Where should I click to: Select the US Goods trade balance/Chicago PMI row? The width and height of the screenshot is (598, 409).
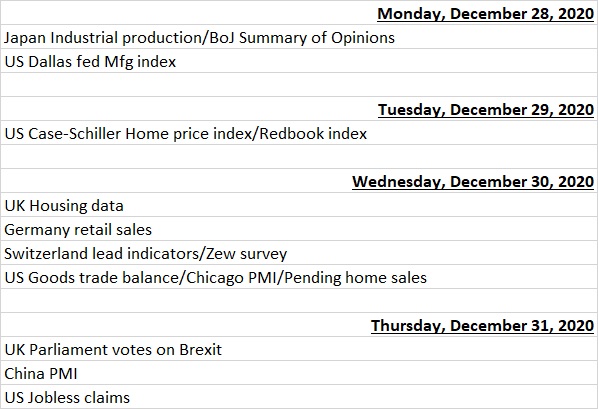coord(299,277)
